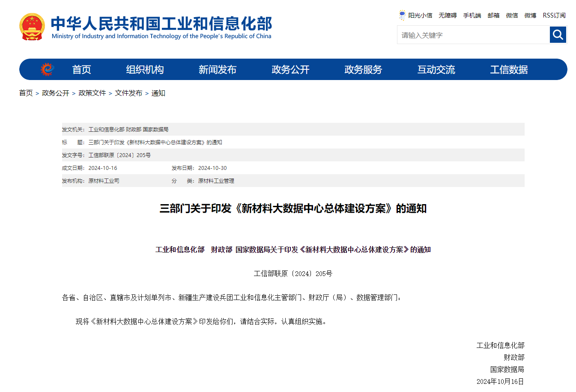The height and width of the screenshot is (392, 576).
Task: Open the 微博 (Weibo) link
Action: coord(530,15)
